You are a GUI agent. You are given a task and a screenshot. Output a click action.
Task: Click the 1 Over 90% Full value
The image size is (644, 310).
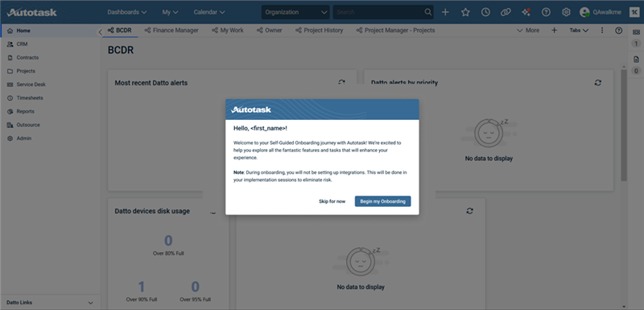(x=142, y=286)
